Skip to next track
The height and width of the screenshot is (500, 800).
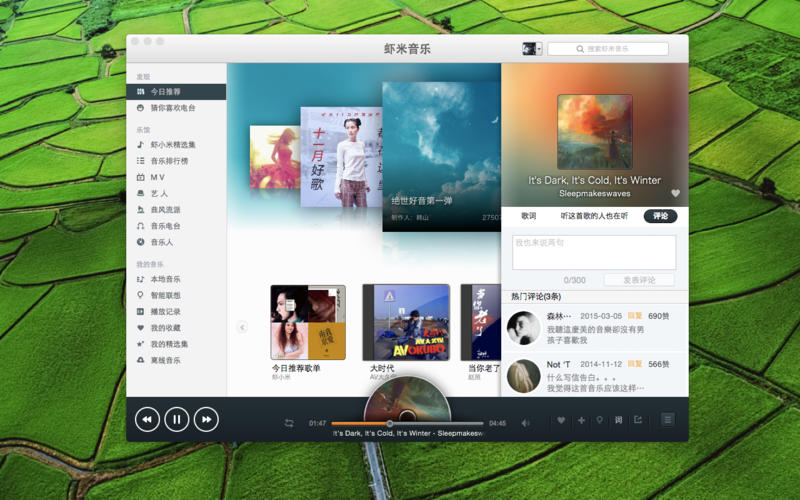206,419
